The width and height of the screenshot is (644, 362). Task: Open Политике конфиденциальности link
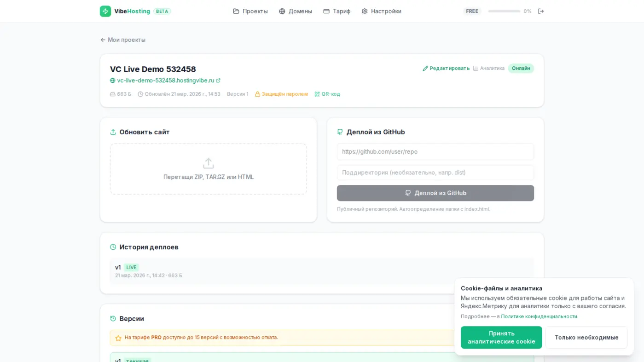point(539,316)
